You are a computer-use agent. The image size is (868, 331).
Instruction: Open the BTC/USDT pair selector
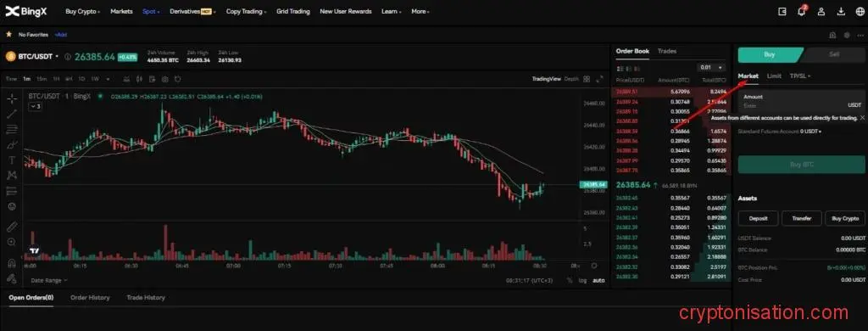[x=39, y=57]
